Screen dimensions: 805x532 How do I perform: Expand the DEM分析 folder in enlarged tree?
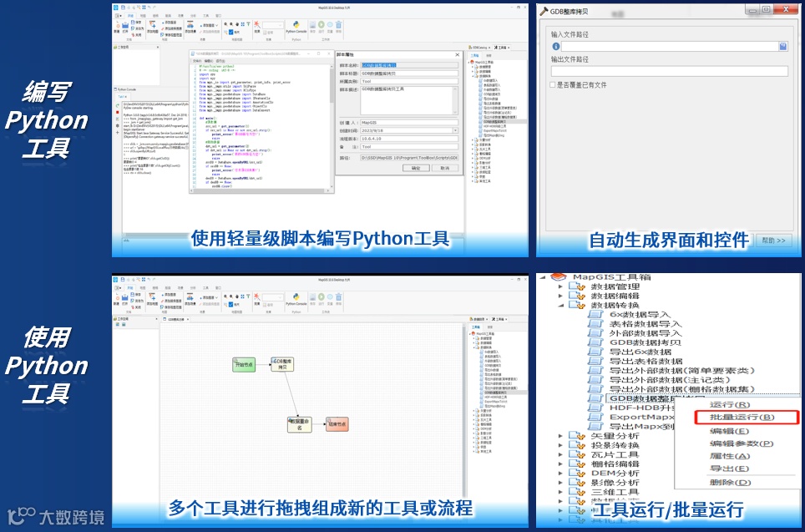point(560,473)
